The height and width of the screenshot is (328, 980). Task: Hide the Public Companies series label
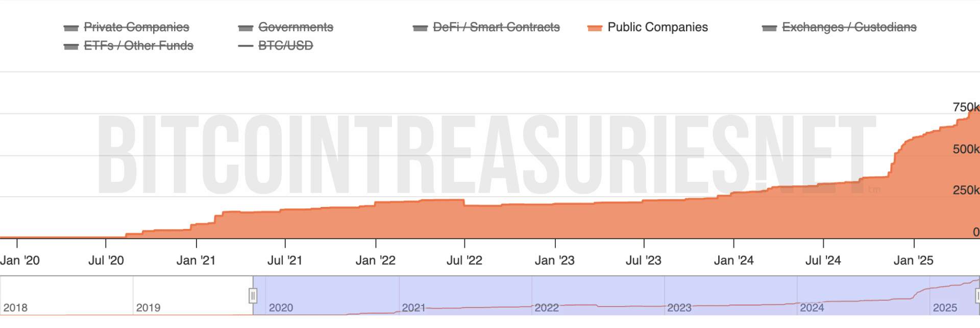coord(657,27)
